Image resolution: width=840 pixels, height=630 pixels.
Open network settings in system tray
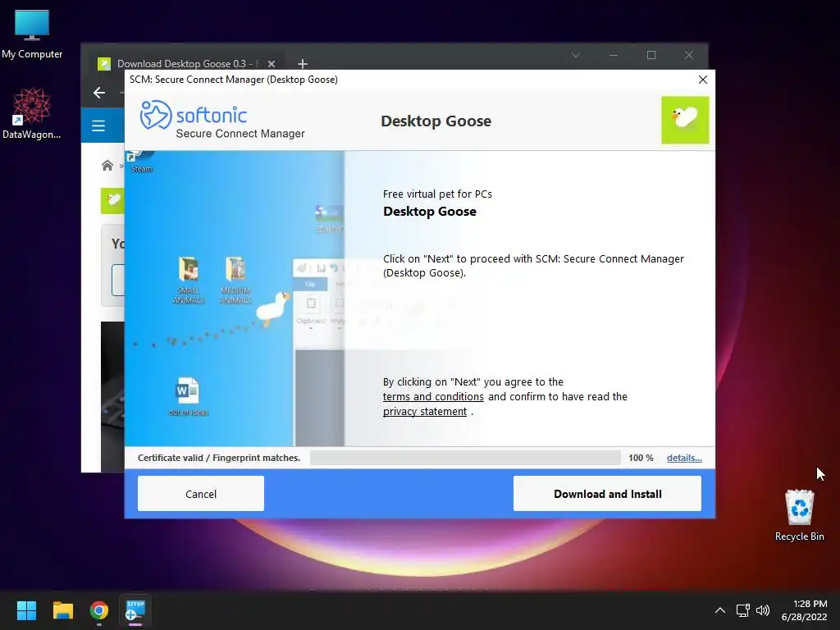742,610
